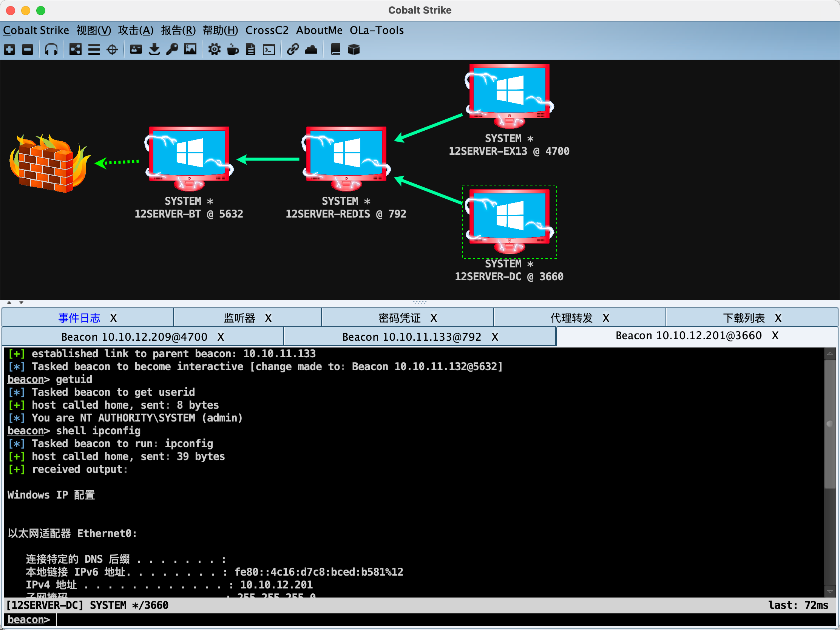
Task: Open screenshots via the picture icon
Action: 190,49
